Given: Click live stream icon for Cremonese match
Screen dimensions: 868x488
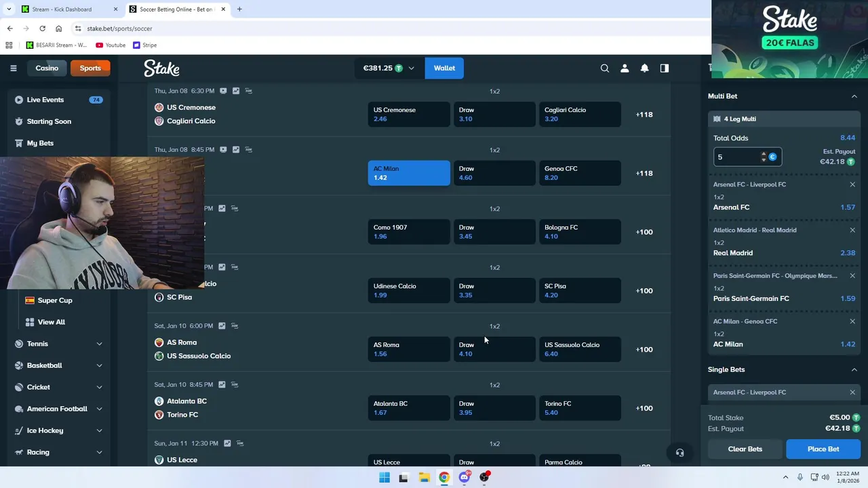Looking at the screenshot, I should click(x=223, y=91).
